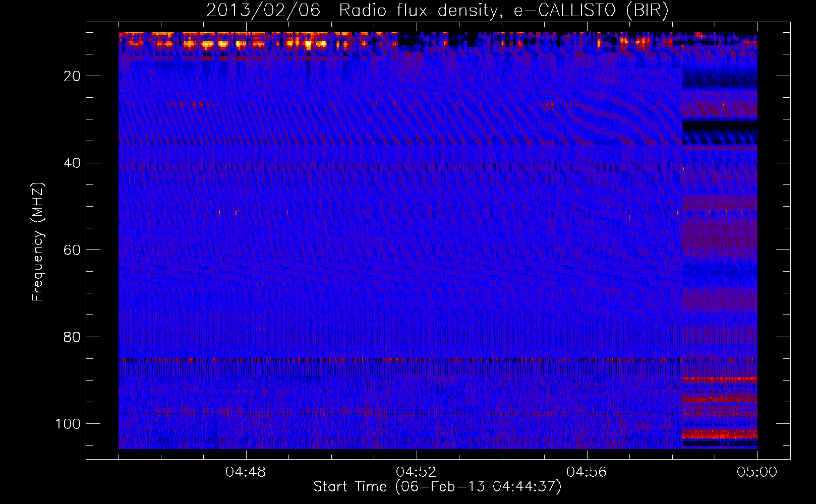Image resolution: width=816 pixels, height=504 pixels.
Task: Click the 05:00 time tick label
Action: tap(757, 472)
